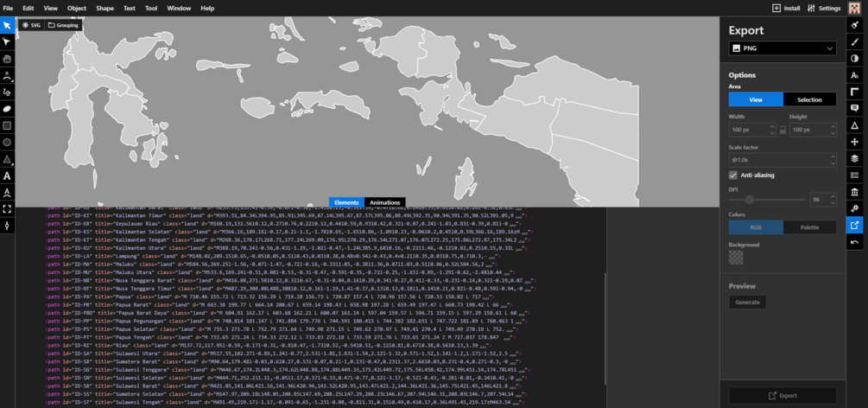Open the Compositing half-circle panel
Image resolution: width=868 pixels, height=408 pixels.
pos(854,58)
